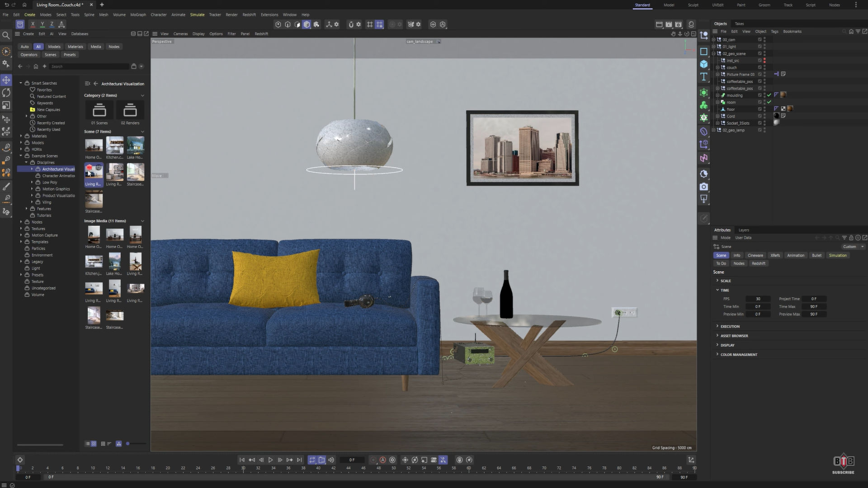The image size is (868, 488).
Task: Open the MoGraph menu
Action: (138, 14)
